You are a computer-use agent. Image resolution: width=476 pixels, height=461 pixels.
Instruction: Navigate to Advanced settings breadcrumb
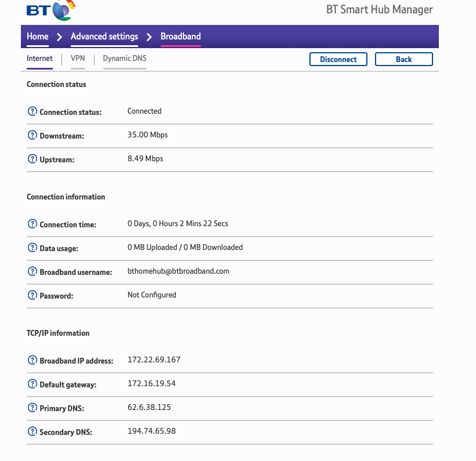[x=104, y=37]
